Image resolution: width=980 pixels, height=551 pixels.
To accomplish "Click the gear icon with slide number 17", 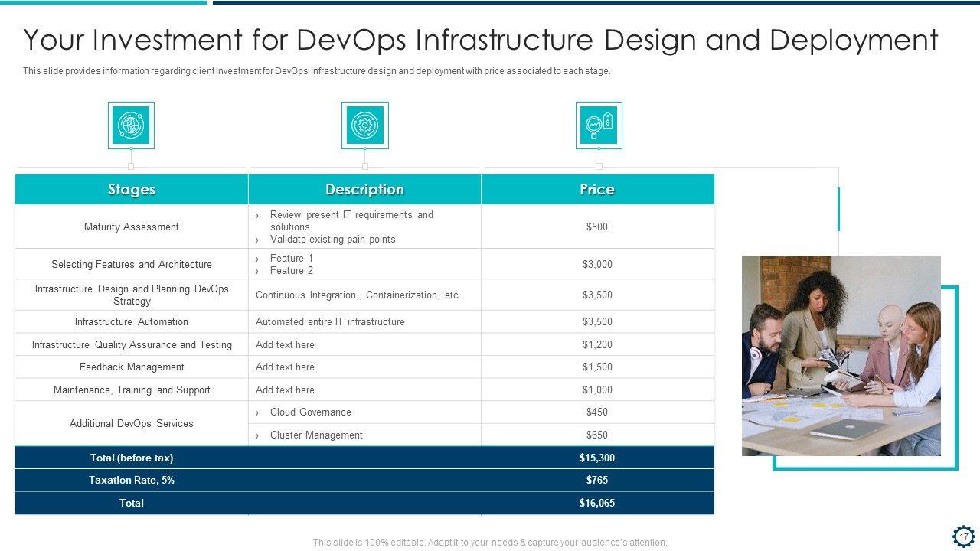I will [963, 536].
